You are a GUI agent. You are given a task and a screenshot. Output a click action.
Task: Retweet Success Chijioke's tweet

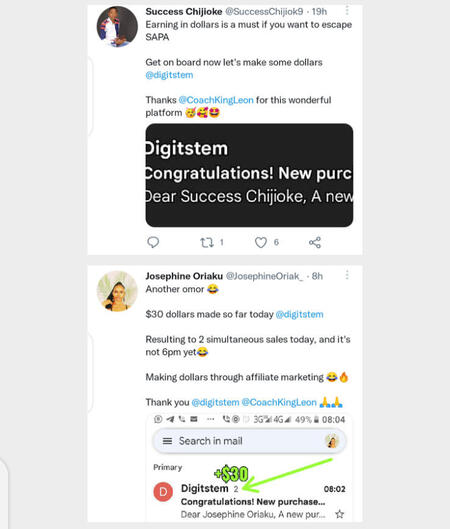point(207,242)
